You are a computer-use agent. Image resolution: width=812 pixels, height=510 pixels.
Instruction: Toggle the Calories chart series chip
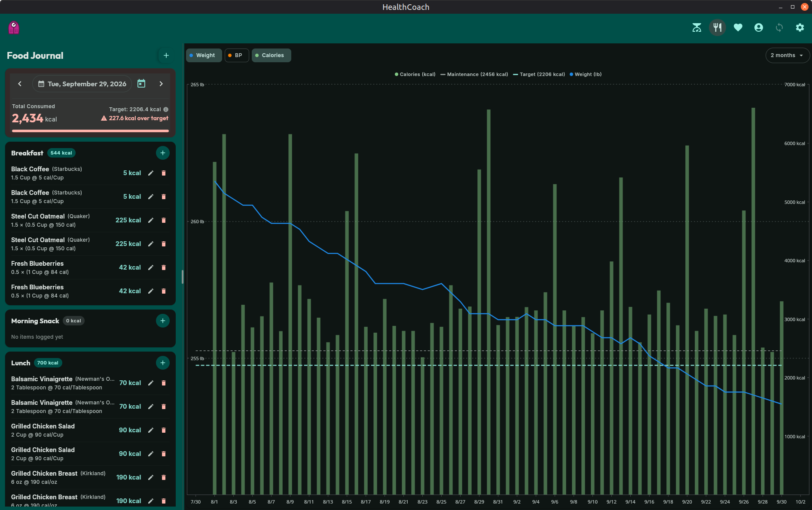coord(271,55)
